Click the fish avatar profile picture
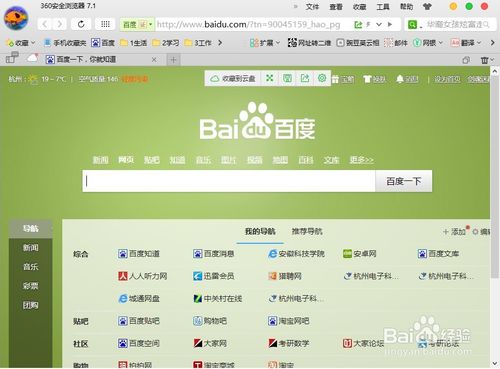Screen dimensions: 500x369 (x=16, y=18)
